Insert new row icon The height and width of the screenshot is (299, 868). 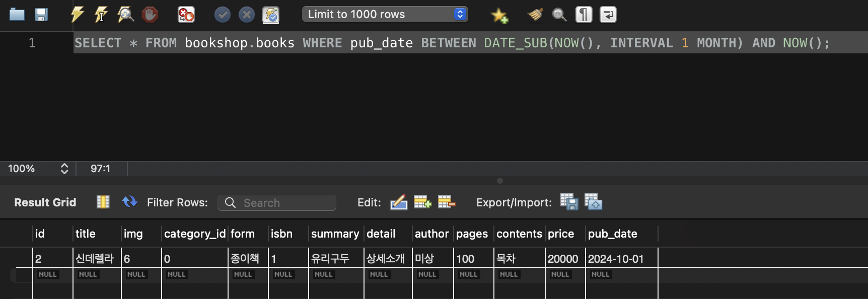(422, 202)
